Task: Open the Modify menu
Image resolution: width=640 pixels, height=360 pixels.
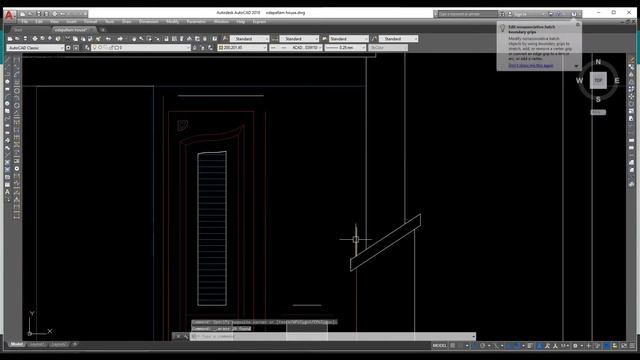Action: point(172,22)
